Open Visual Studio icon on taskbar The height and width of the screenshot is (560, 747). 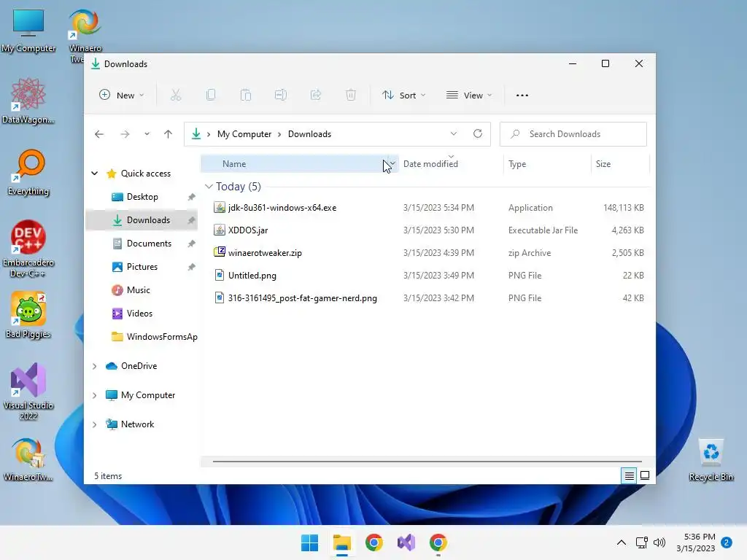click(x=406, y=542)
